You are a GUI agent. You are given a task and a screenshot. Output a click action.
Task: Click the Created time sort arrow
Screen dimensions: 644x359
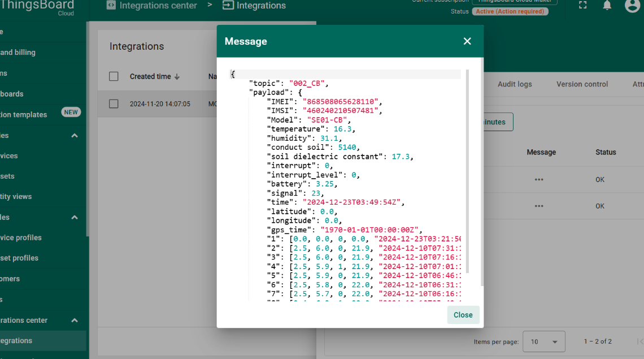177,76
